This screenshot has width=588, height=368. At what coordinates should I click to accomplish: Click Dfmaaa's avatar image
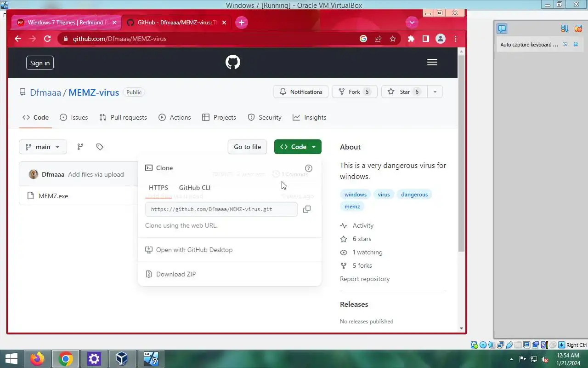[34, 174]
